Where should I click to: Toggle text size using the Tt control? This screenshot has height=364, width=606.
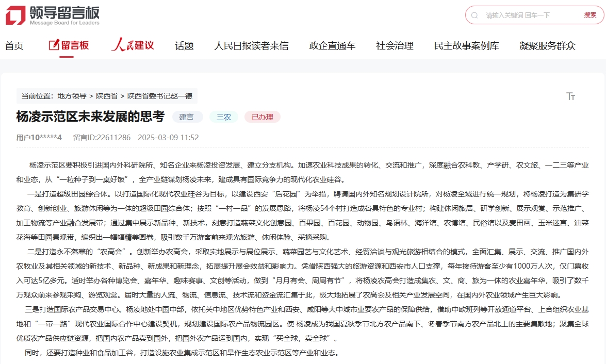coord(571,96)
